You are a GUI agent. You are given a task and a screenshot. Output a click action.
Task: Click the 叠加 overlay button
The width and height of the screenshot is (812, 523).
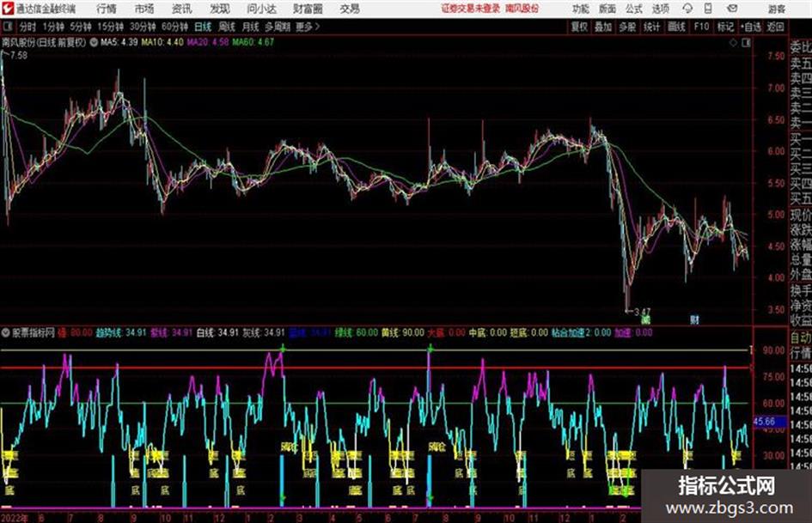(x=603, y=27)
